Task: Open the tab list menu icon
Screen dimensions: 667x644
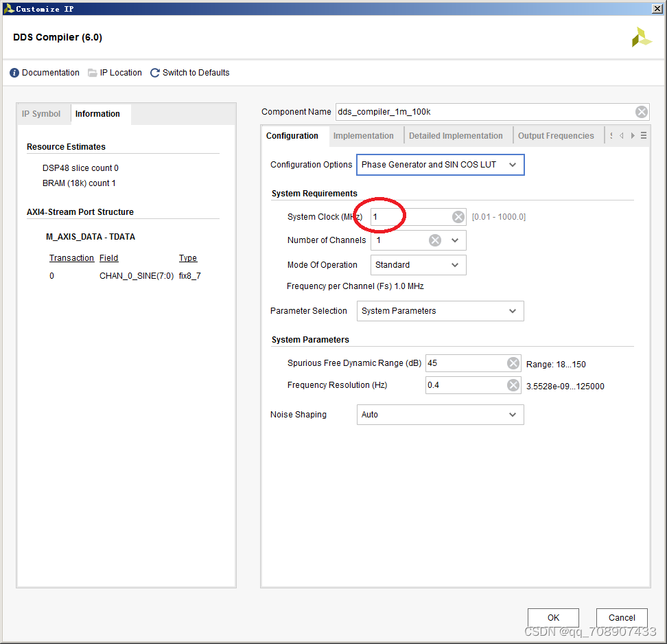Action: (x=644, y=135)
